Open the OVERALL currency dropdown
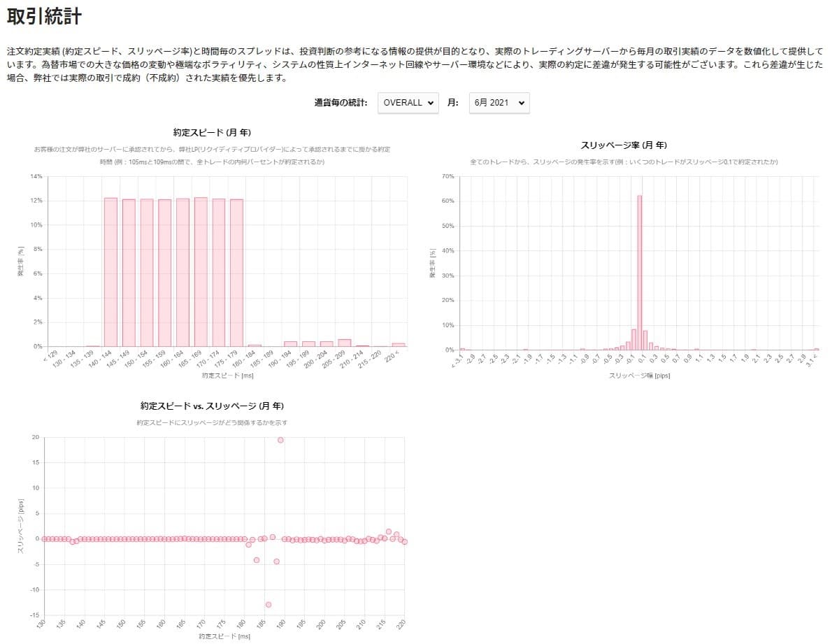Screen dimensions: 830x644 tap(408, 103)
